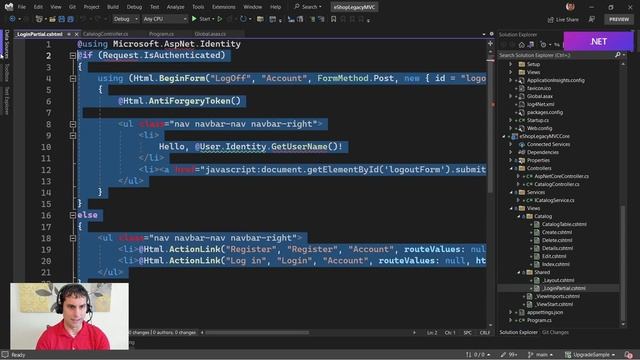Switch to the Program.cs editor tab
640x360 pixels.
click(161, 34)
